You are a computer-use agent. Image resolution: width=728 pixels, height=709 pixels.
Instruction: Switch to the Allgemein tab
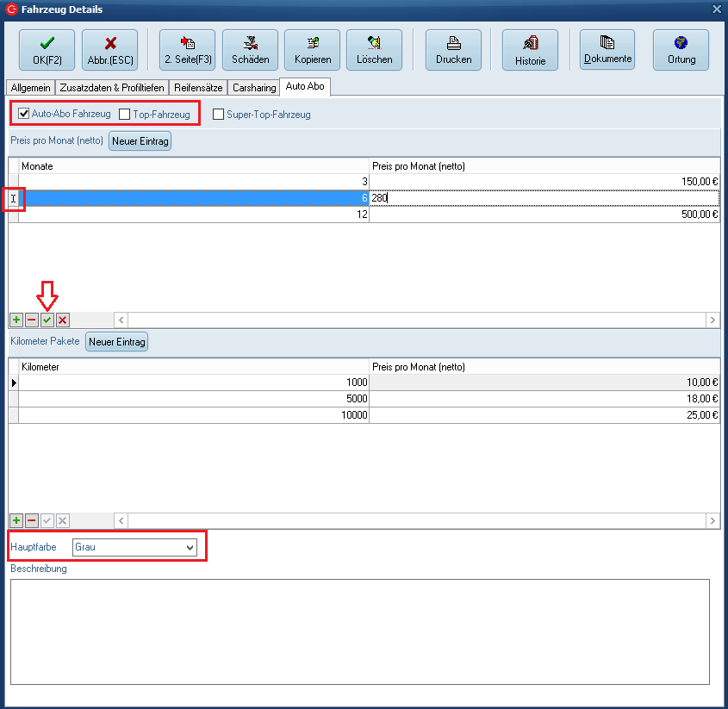coord(30,88)
